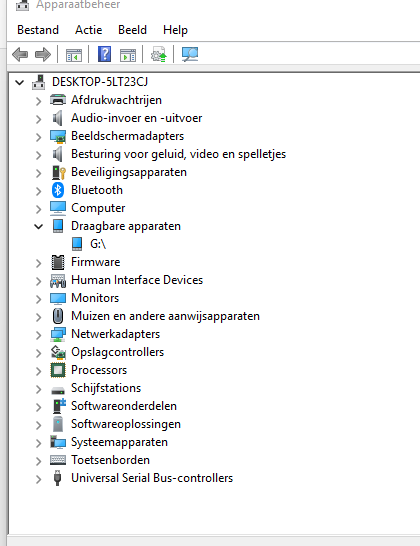Expand Universal Serial Bus-controllers
The height and width of the screenshot is (546, 420).
(39, 479)
